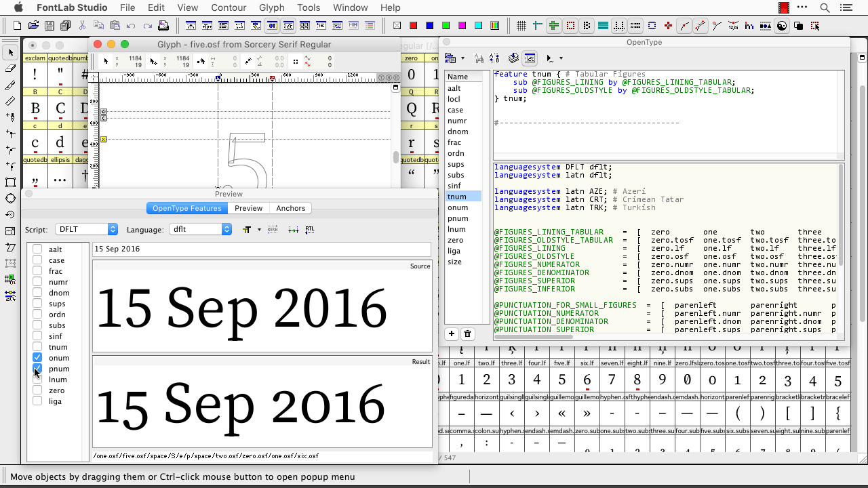Enable the frac feature checkbox
The height and width of the screenshot is (488, 868).
click(37, 271)
